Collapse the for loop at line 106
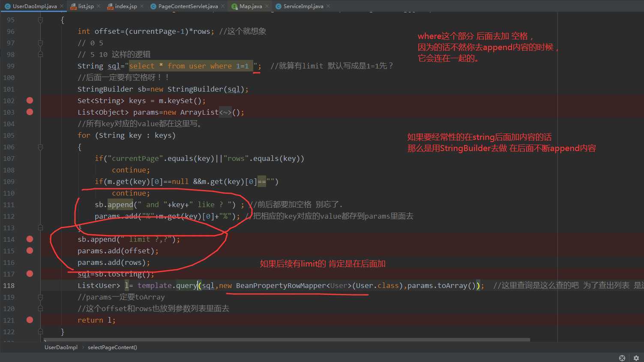644x362 pixels. pos(40,147)
